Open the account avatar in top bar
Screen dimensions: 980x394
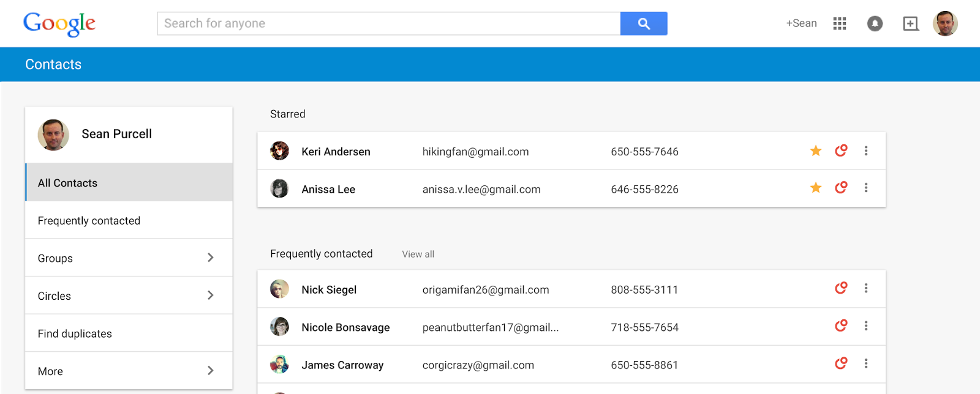click(944, 24)
